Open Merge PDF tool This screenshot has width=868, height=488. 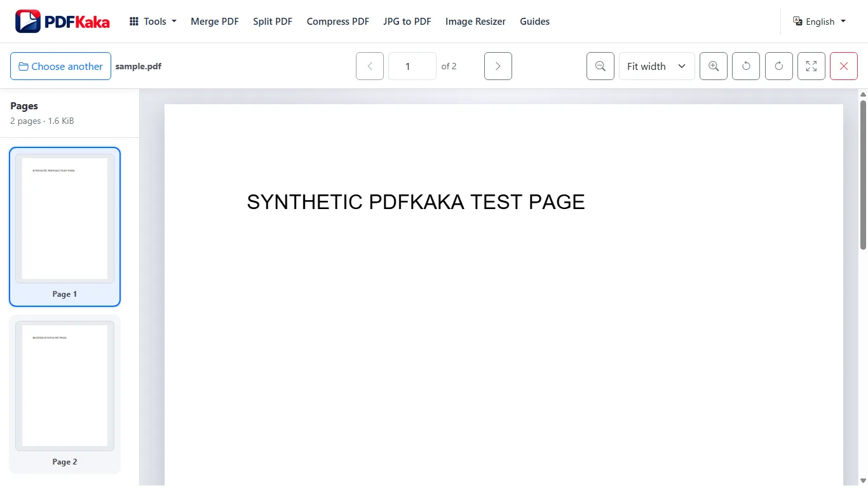point(215,22)
